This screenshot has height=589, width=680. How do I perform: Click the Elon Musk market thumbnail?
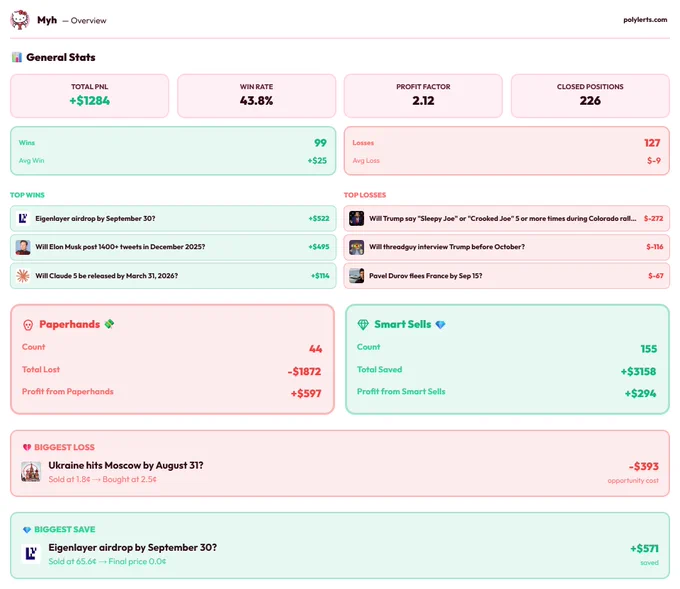[x=23, y=247]
